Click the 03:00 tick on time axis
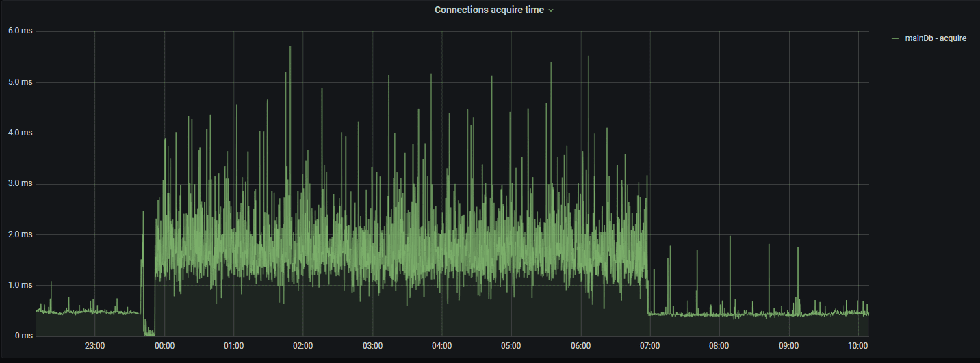This screenshot has height=363, width=980. (372, 346)
